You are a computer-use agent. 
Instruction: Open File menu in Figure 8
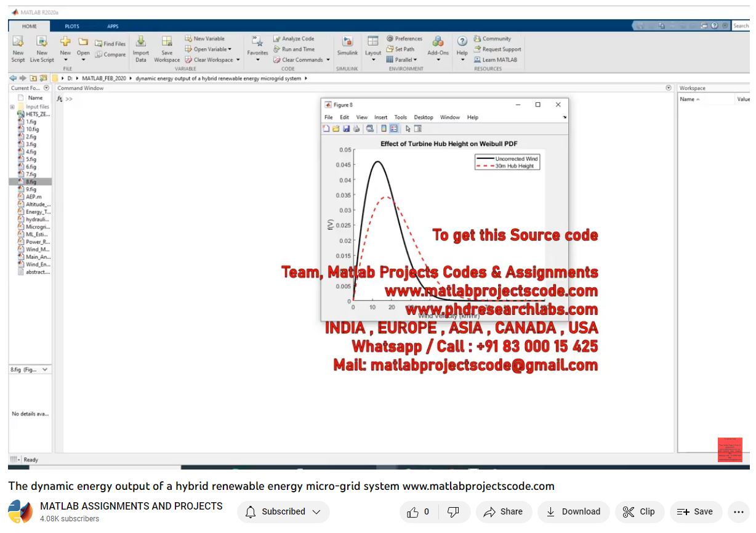[x=329, y=117]
